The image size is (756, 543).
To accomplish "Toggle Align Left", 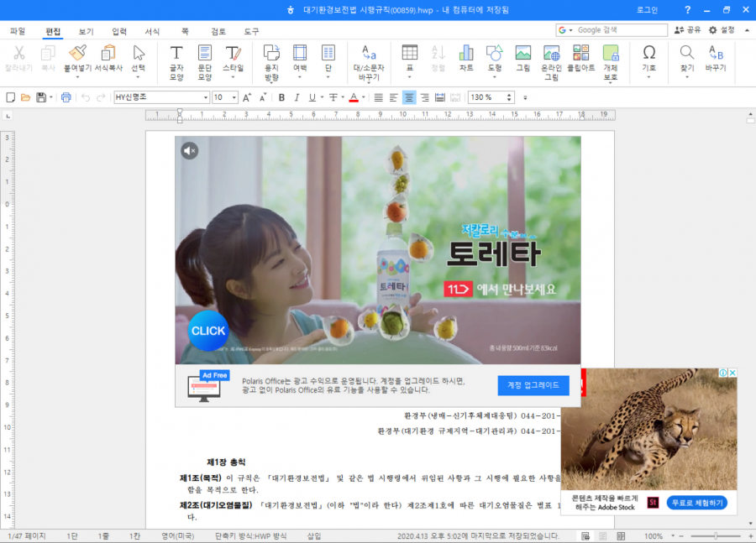I will pos(393,97).
